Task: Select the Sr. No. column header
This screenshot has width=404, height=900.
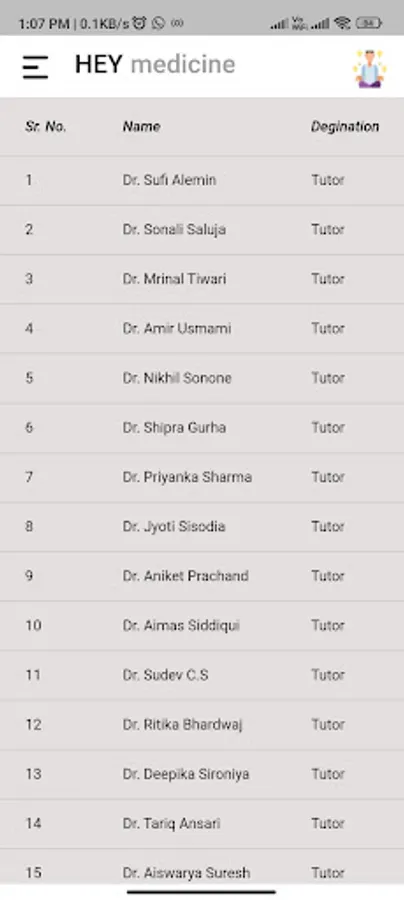Action: pos(45,126)
